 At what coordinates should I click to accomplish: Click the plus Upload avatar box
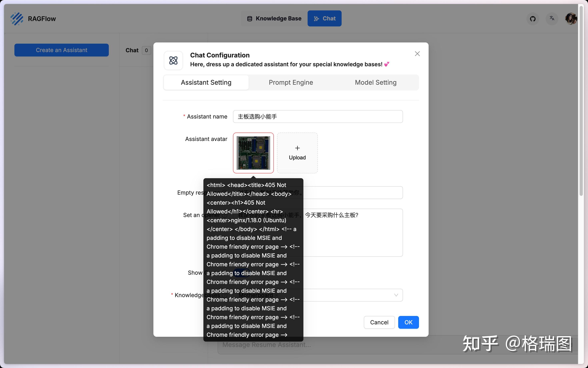pos(297,153)
